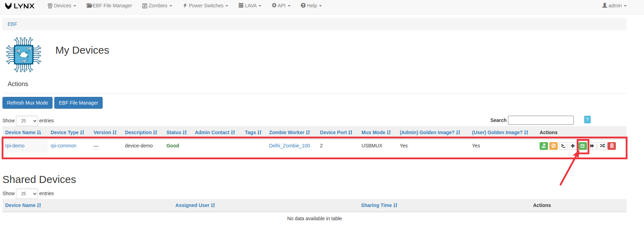Viewport: 644px width, 238px height.
Task: Open the terminal console icon for rpi-demo
Action: coord(563,146)
